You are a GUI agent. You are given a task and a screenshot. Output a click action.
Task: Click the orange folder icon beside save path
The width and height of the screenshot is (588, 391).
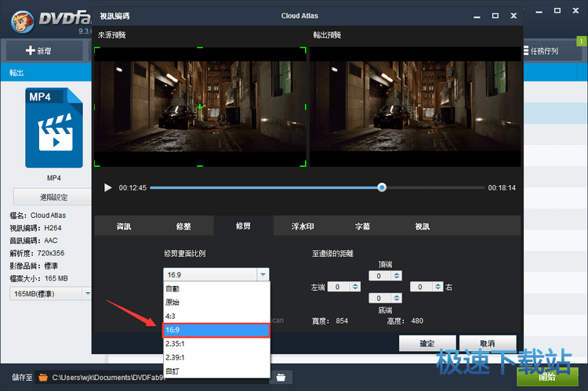(x=43, y=377)
